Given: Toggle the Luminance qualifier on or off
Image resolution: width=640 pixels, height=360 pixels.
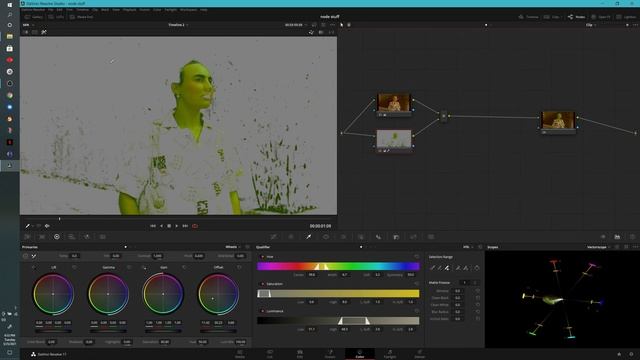Looking at the screenshot, I should click(262, 311).
